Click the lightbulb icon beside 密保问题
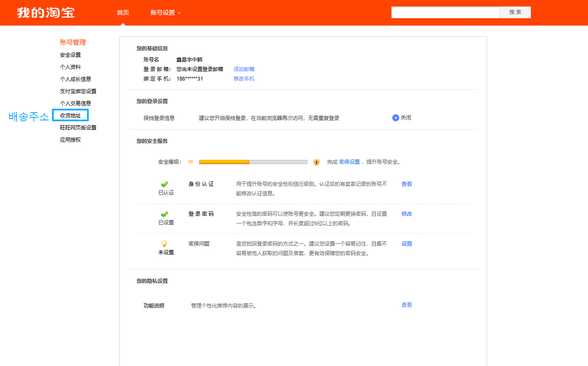This screenshot has height=366, width=588. click(x=164, y=244)
